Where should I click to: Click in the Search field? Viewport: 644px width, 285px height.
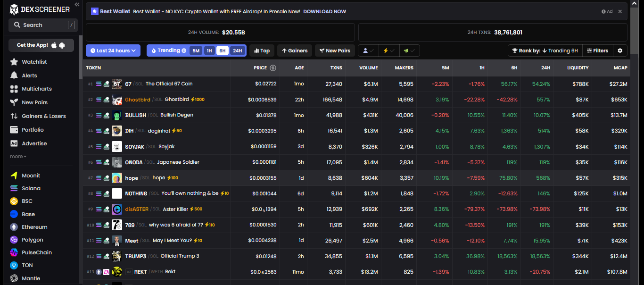coord(43,25)
